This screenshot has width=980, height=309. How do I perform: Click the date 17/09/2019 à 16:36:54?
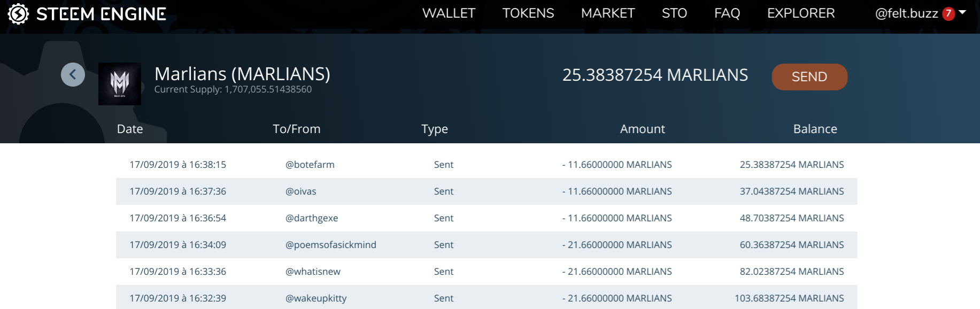point(178,218)
